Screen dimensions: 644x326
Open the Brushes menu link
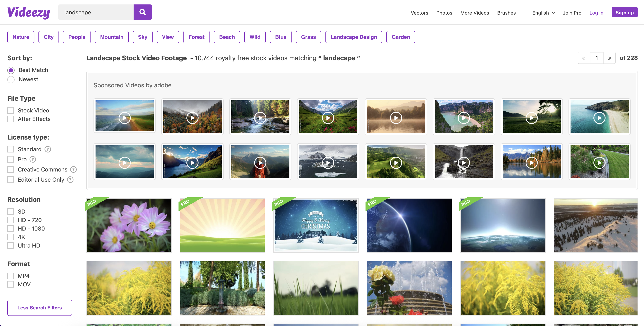506,13
